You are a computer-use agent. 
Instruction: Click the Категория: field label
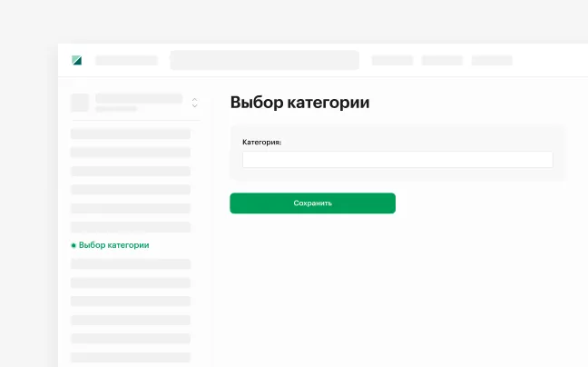tap(261, 143)
